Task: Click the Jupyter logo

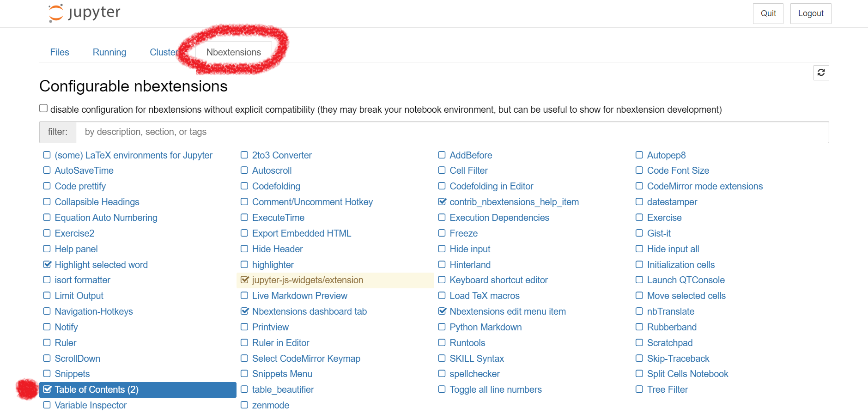Action: pyautogui.click(x=84, y=13)
